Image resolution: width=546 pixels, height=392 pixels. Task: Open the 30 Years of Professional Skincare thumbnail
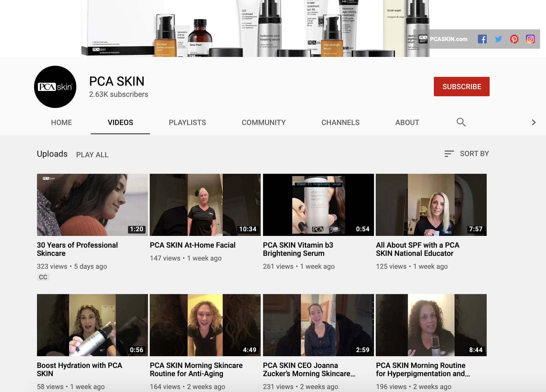(92, 205)
